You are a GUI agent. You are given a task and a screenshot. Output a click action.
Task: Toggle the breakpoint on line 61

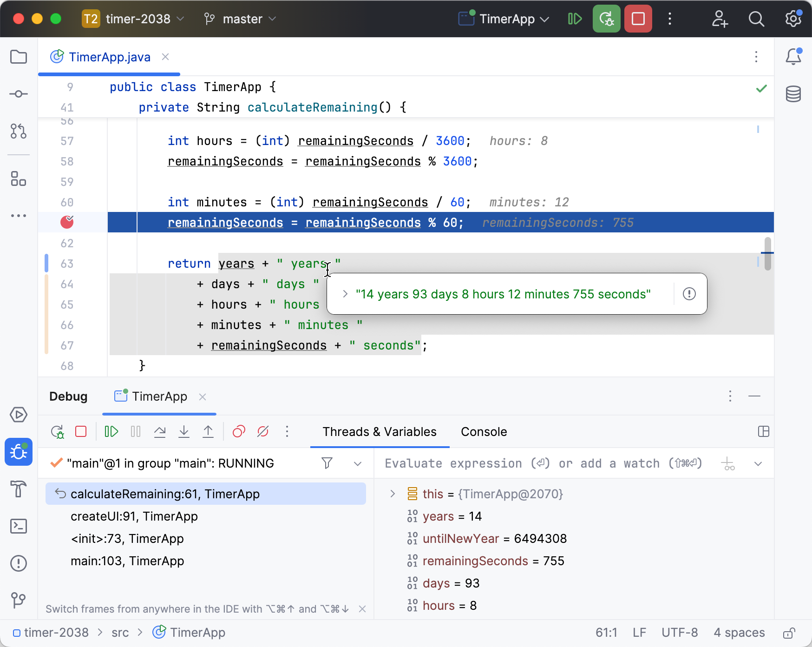(x=66, y=222)
